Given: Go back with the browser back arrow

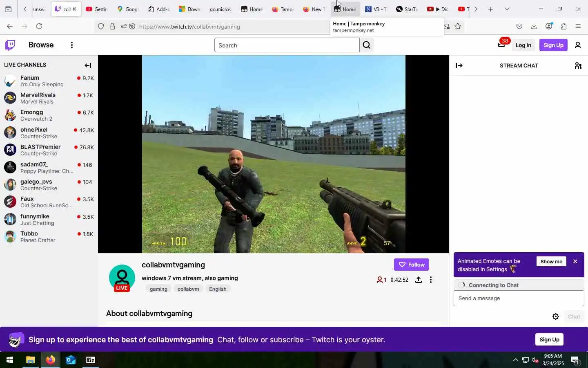Looking at the screenshot, I should coord(10,26).
